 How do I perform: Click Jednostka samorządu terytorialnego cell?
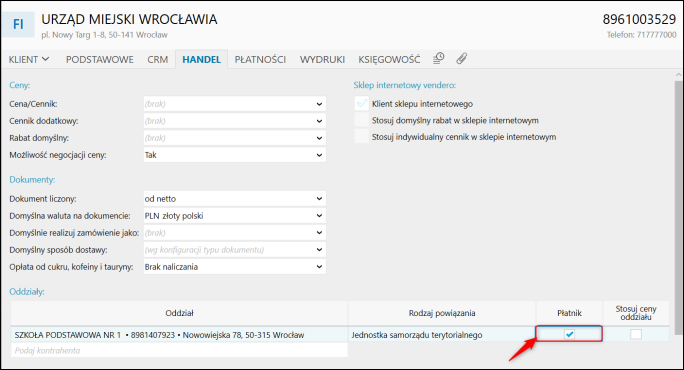click(x=442, y=335)
